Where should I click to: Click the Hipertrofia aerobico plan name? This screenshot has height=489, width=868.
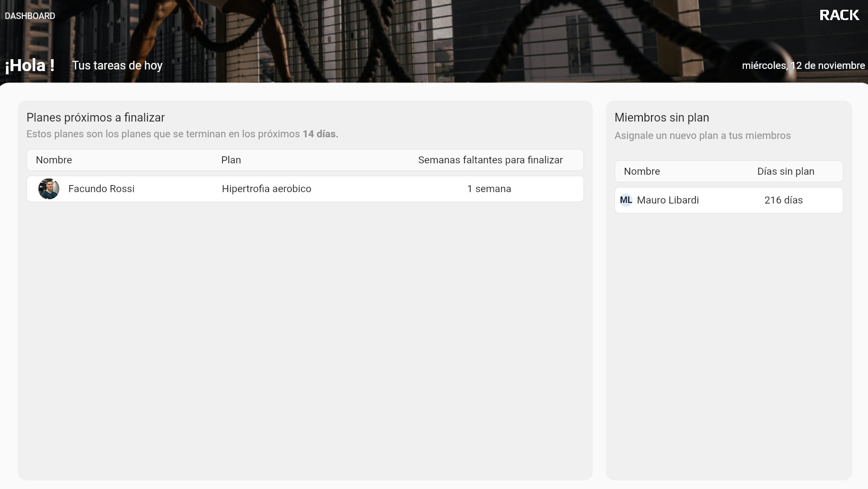click(x=266, y=189)
